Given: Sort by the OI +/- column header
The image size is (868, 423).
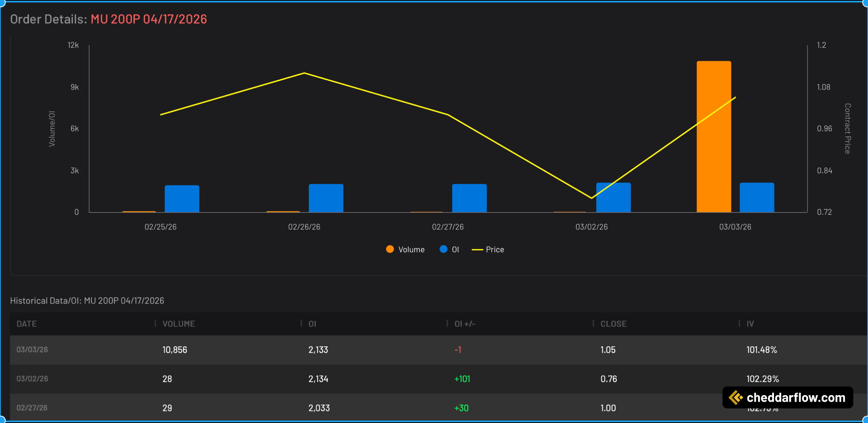Looking at the screenshot, I should [465, 324].
